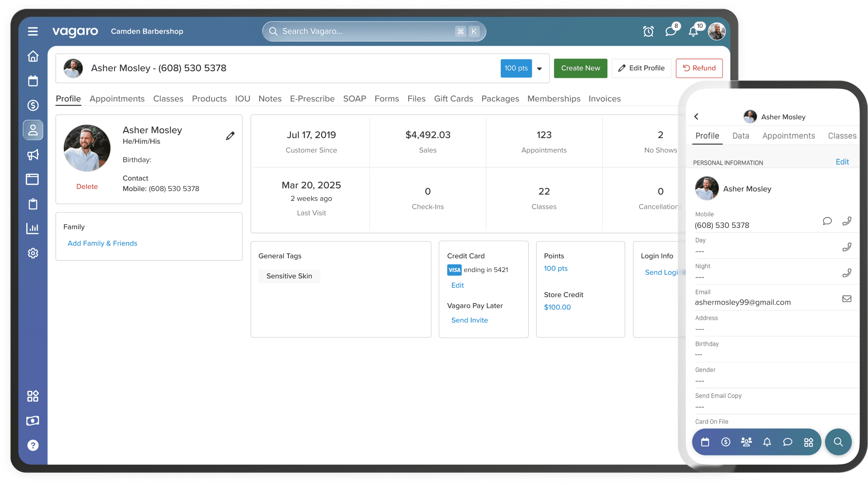Click the Sensitive Skin tag
This screenshot has height=485, width=868.
tap(289, 276)
